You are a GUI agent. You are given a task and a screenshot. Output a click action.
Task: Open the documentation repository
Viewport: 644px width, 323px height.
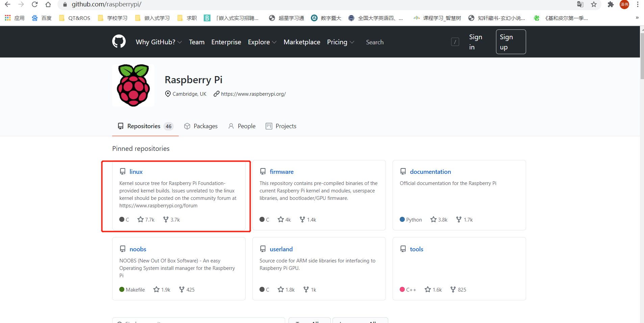point(430,171)
